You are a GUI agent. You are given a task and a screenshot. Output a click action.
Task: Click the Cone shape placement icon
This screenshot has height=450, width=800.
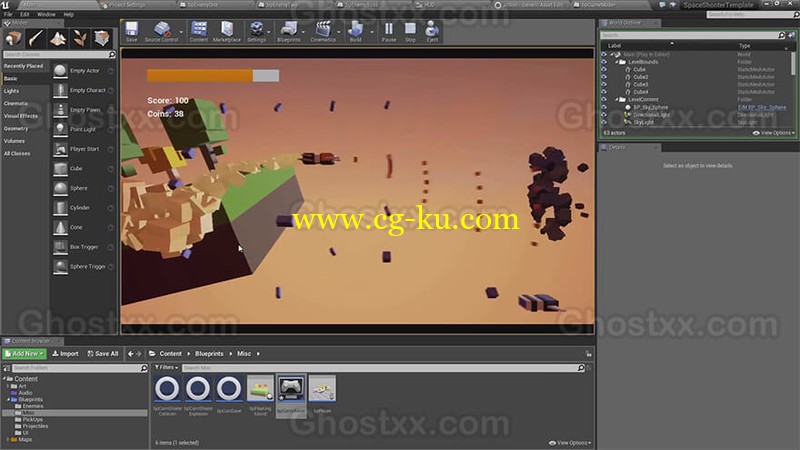point(60,228)
